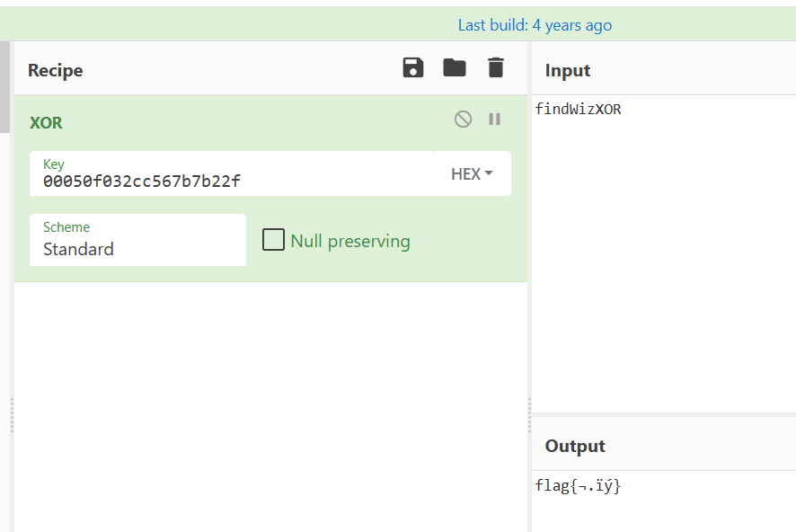Viewport: 796px width, 532px height.
Task: Click the horizontal divider between Input and Output
Action: (663, 415)
